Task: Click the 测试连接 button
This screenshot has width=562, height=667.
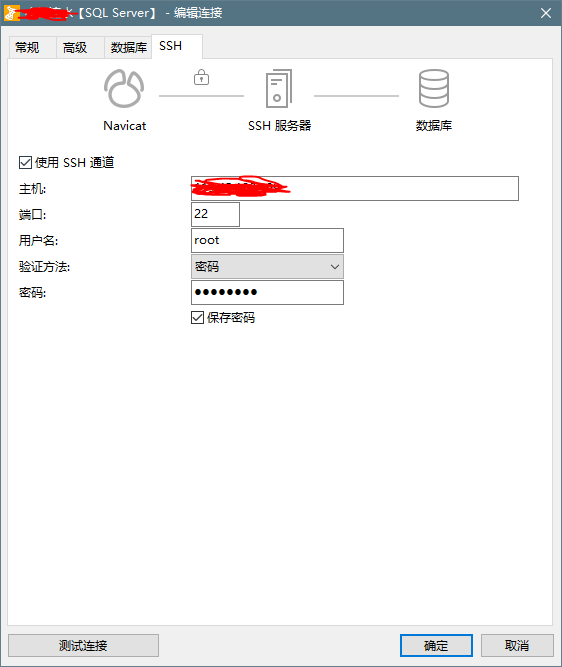Action: pyautogui.click(x=83, y=645)
